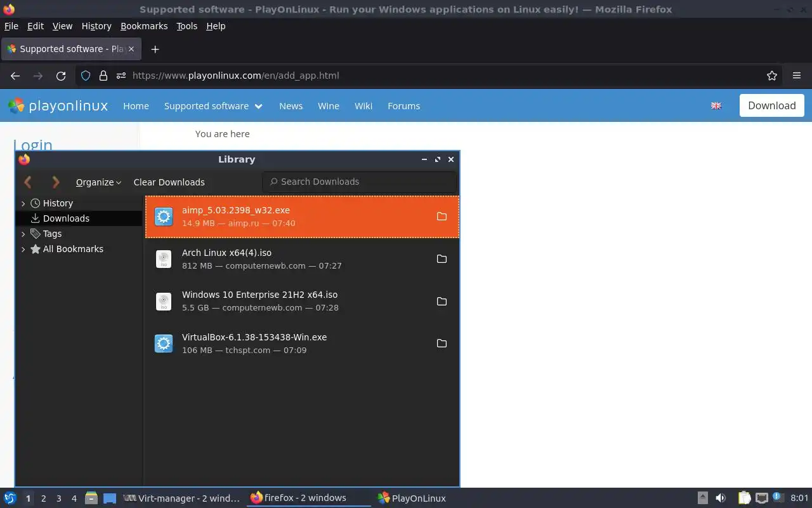Open the tracking protection shield
This screenshot has height=508, width=812.
click(86, 76)
